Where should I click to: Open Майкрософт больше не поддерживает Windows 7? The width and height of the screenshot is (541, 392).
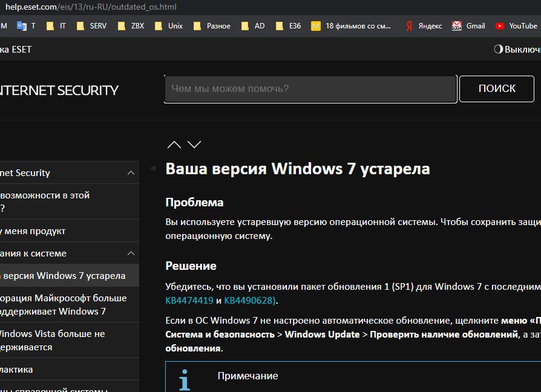(x=70, y=304)
